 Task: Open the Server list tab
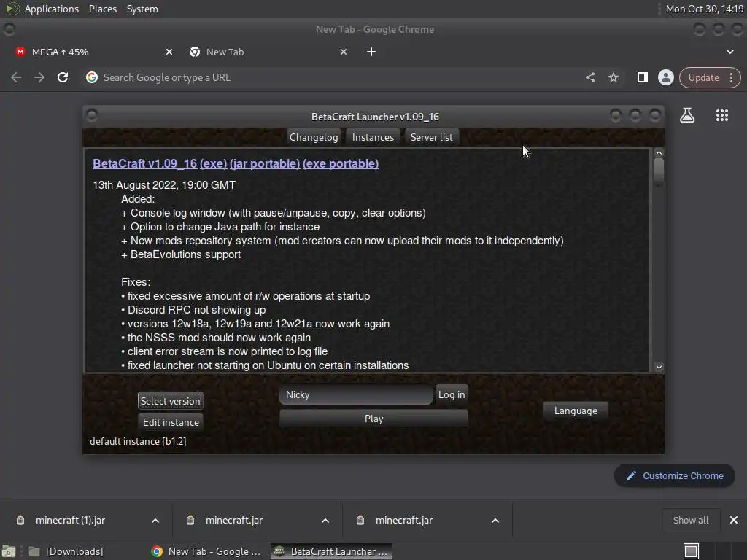(431, 137)
